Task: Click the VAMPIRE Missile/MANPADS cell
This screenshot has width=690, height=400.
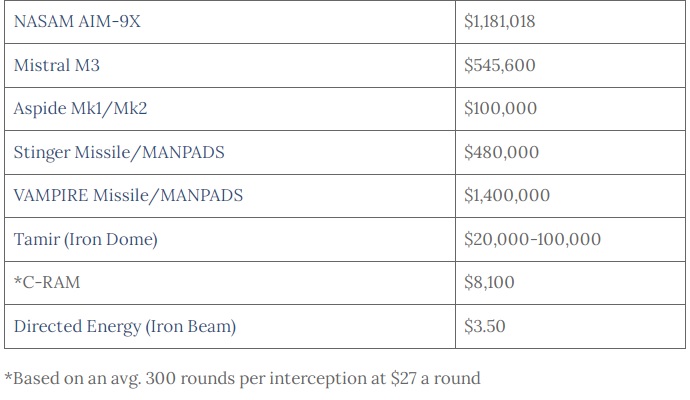Action: click(x=230, y=196)
